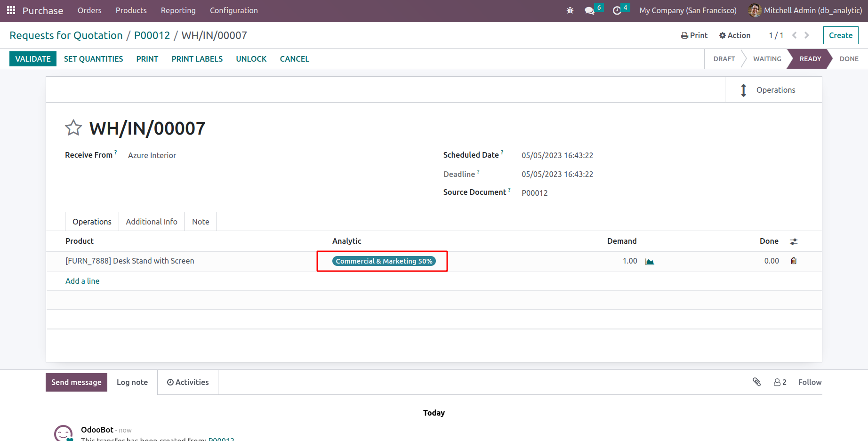Open the Reporting menu
Screen dimensions: 868x441
click(178, 10)
